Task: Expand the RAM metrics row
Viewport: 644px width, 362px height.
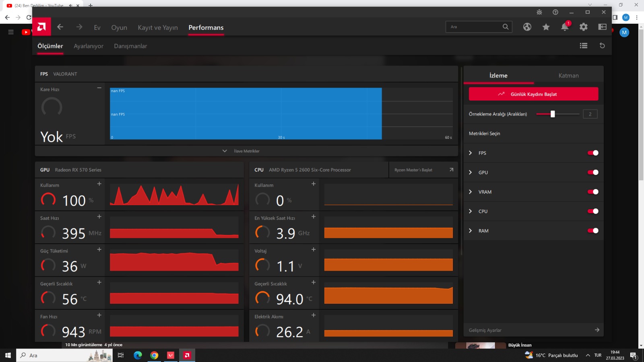Action: (470, 231)
